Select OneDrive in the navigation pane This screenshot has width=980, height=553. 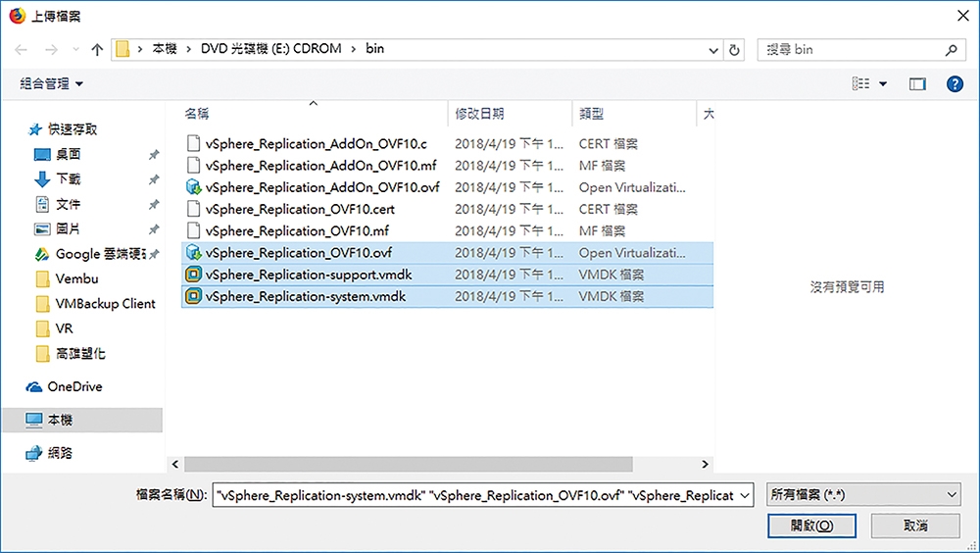(74, 386)
